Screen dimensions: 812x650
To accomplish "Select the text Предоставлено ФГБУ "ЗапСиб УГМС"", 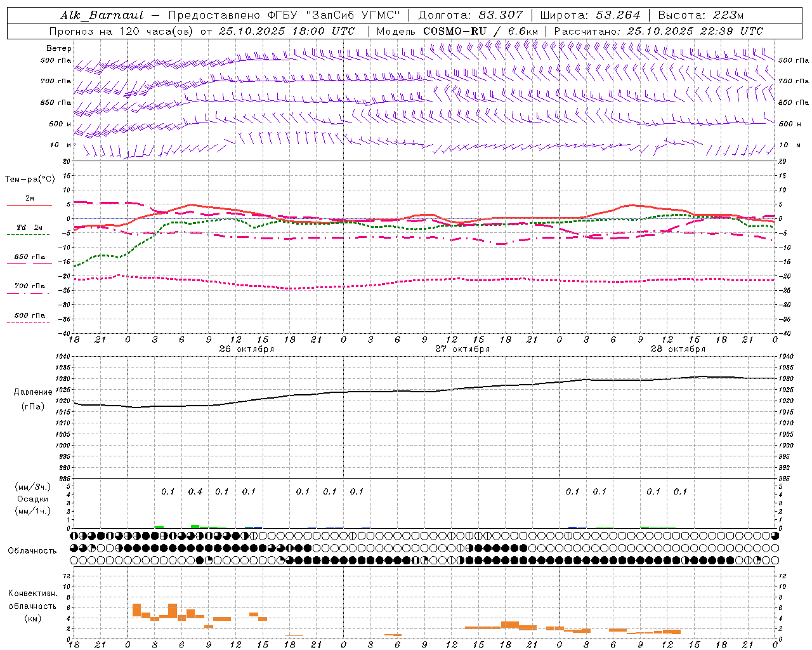I will pos(284,15).
